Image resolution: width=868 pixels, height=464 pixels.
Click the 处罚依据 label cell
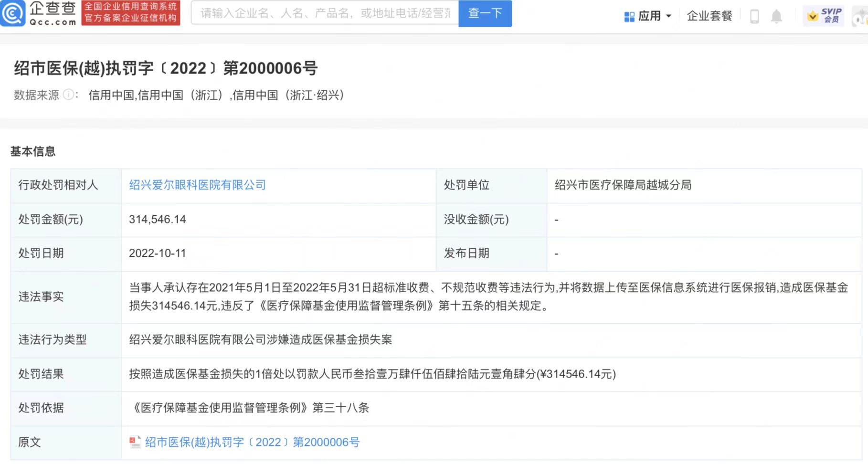click(66, 408)
